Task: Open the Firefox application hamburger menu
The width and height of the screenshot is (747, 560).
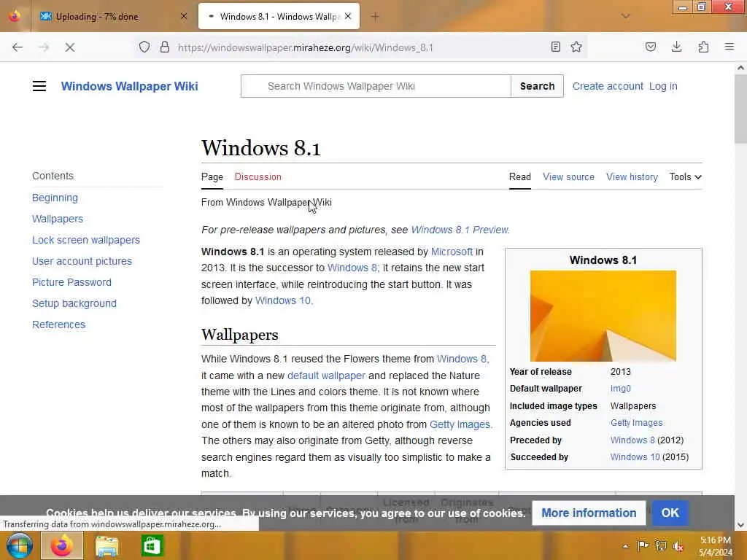Action: [x=729, y=47]
